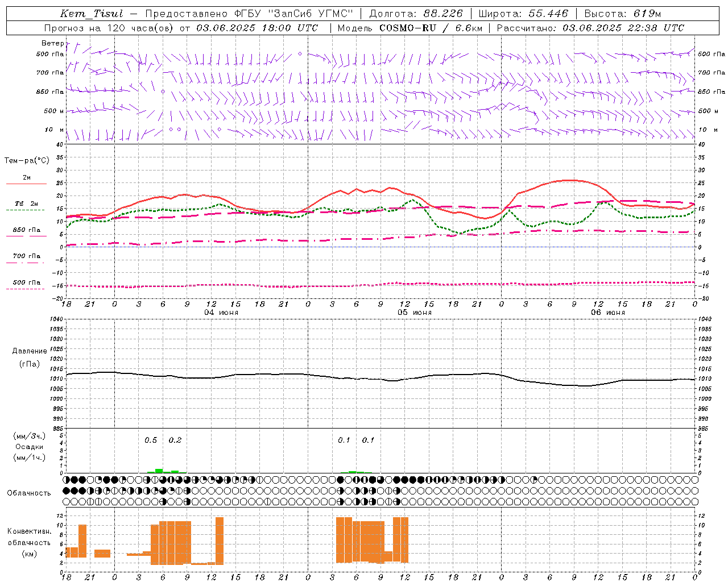Click the 2м temperature legend entry
Screen dimensions: 728x582
[x=27, y=178]
